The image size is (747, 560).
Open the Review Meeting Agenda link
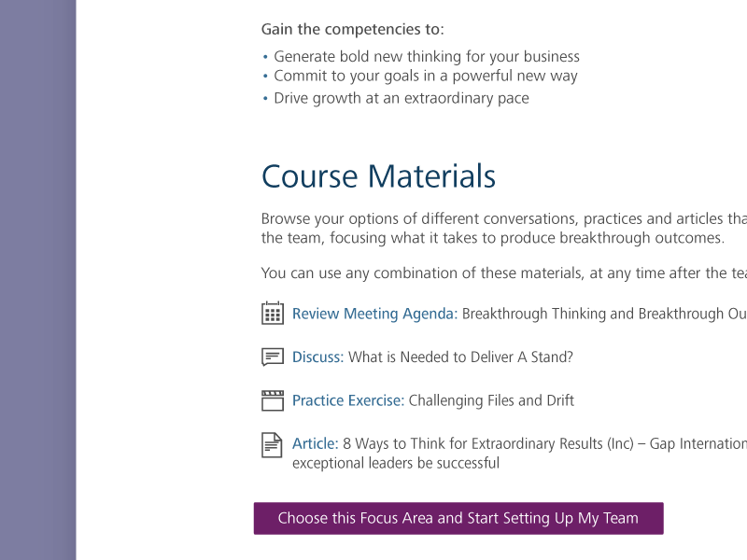[374, 314]
